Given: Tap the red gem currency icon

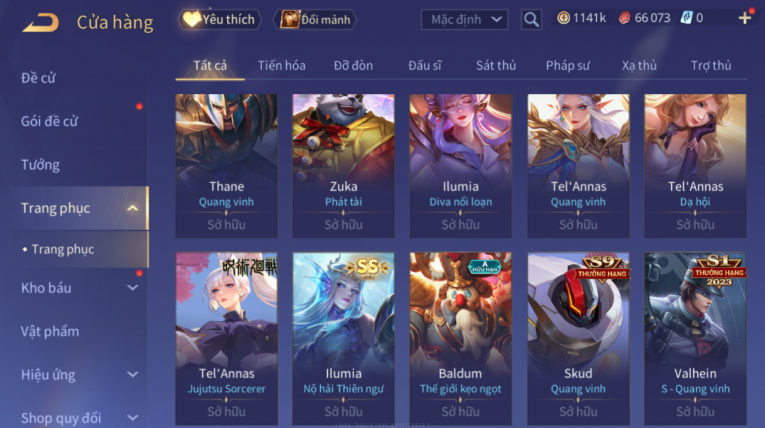Looking at the screenshot, I should pos(624,18).
